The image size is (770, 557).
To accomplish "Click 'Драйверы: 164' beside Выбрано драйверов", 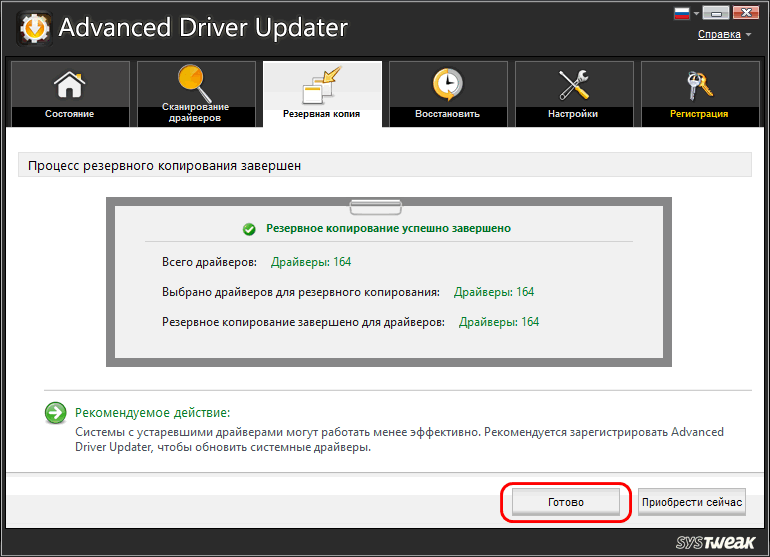I will (x=494, y=292).
